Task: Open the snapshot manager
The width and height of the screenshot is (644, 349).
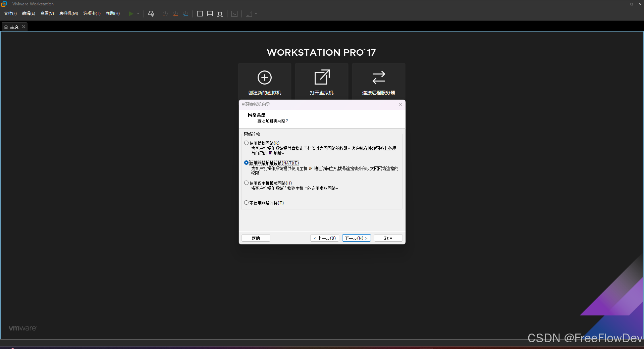Action: coord(186,14)
